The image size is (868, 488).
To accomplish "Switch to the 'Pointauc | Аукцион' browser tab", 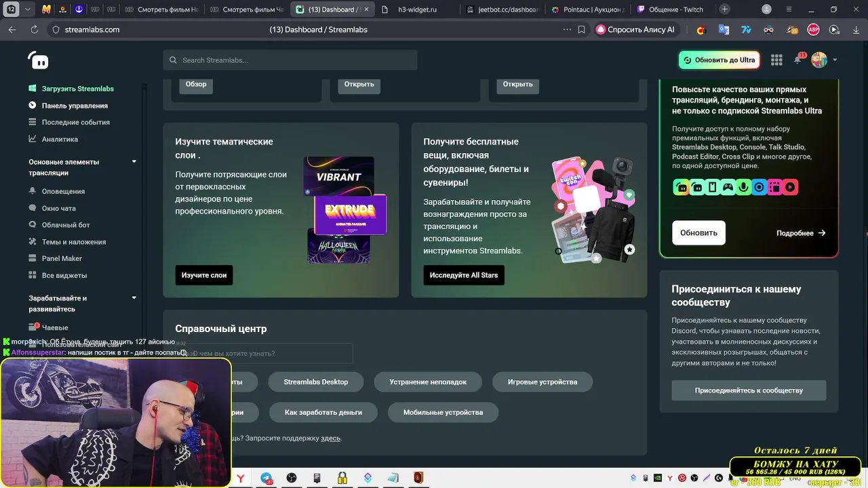I will click(x=586, y=9).
